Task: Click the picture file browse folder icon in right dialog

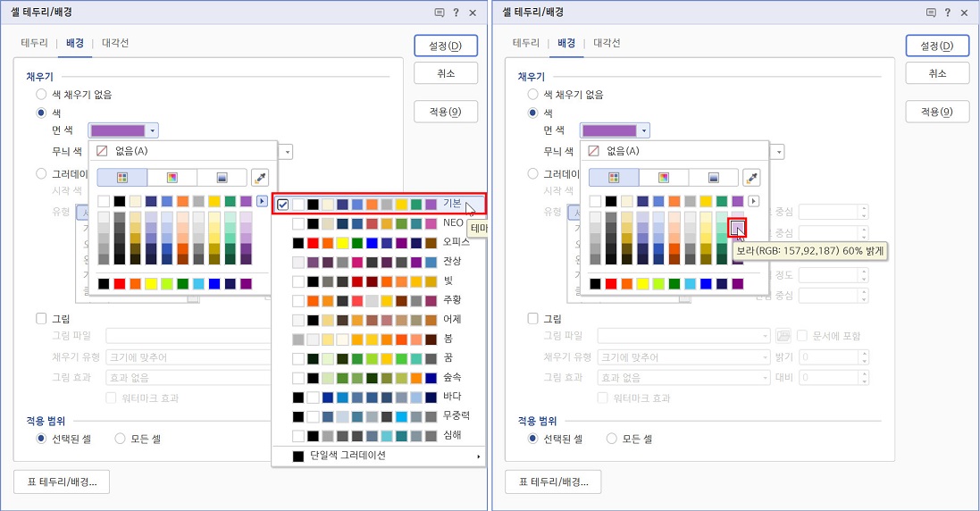Action: [x=783, y=336]
